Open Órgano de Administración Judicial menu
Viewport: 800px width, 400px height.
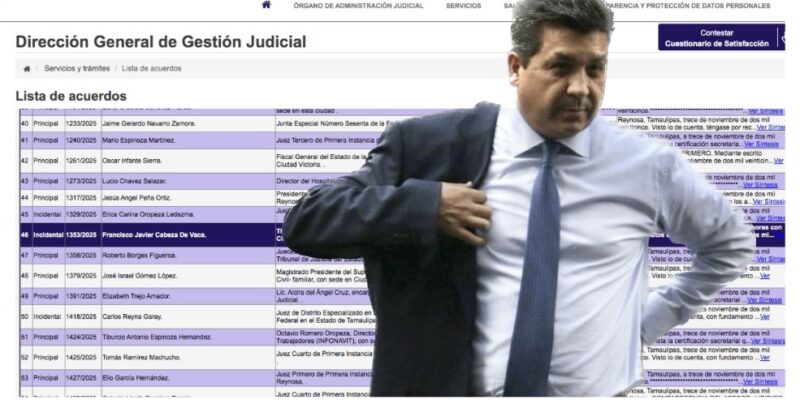tap(358, 6)
